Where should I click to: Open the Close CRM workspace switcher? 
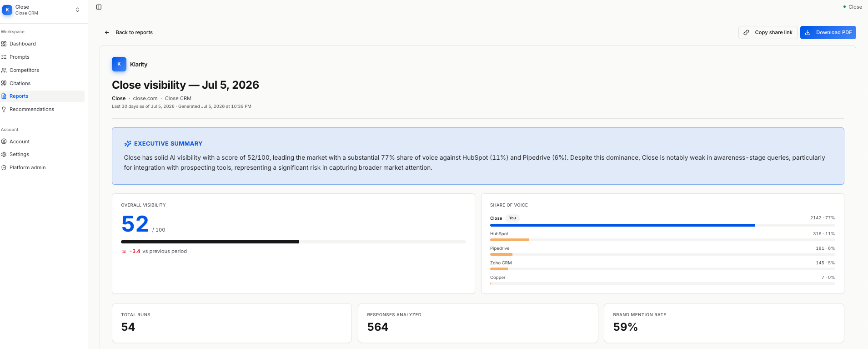coord(41,10)
